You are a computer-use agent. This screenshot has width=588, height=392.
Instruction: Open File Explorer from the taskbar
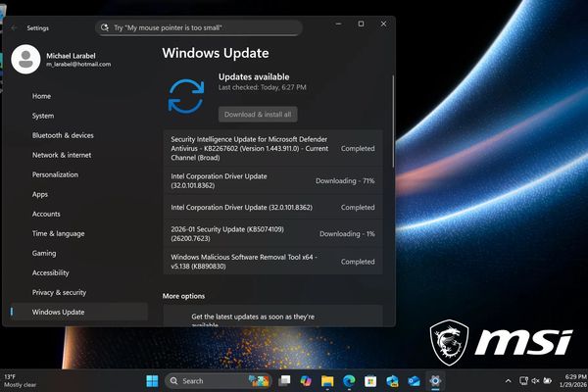[x=327, y=381]
